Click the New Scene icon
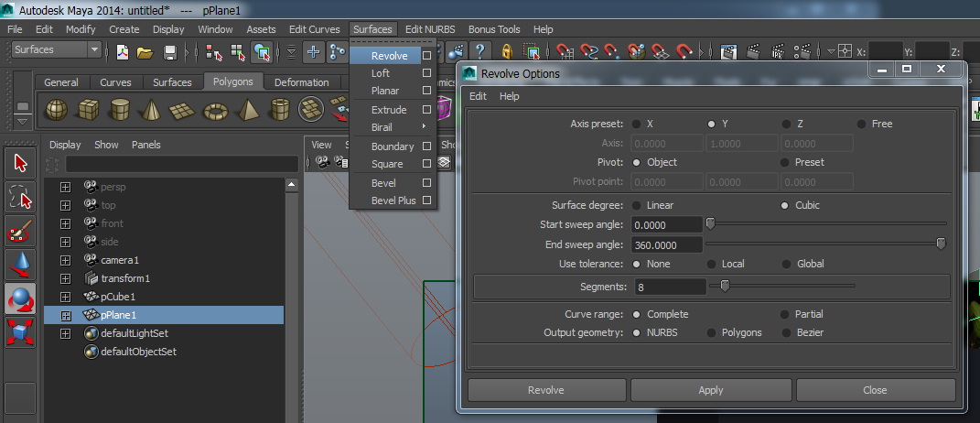This screenshot has width=980, height=423. coord(123,52)
